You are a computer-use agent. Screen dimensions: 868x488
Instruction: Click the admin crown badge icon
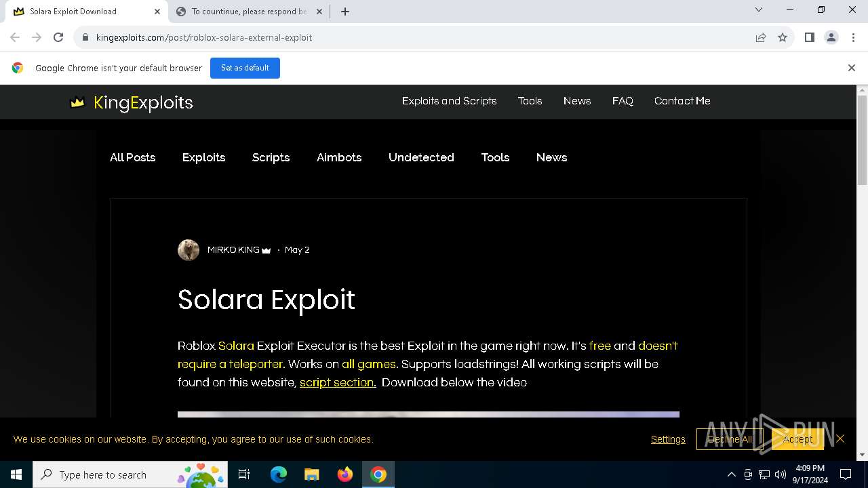[266, 250]
